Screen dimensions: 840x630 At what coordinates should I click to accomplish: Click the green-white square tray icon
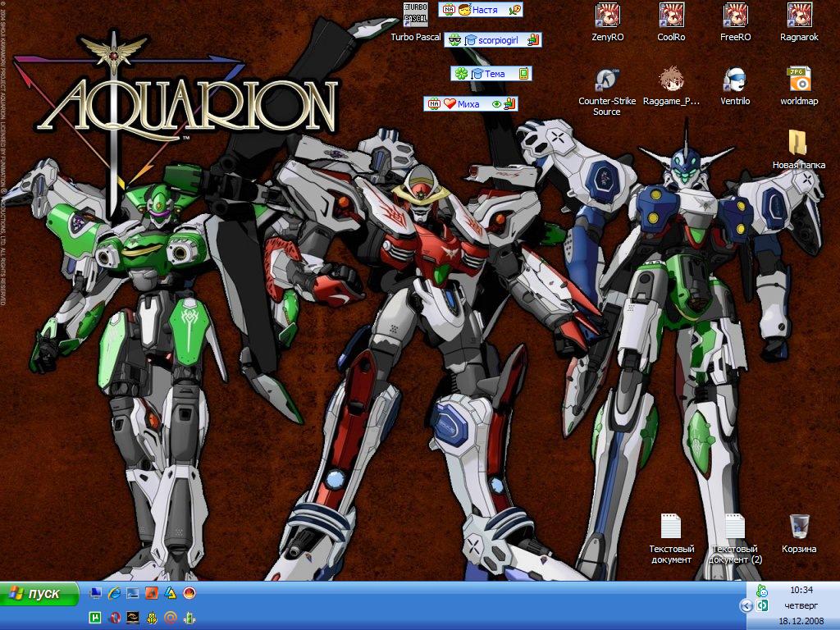click(x=762, y=605)
